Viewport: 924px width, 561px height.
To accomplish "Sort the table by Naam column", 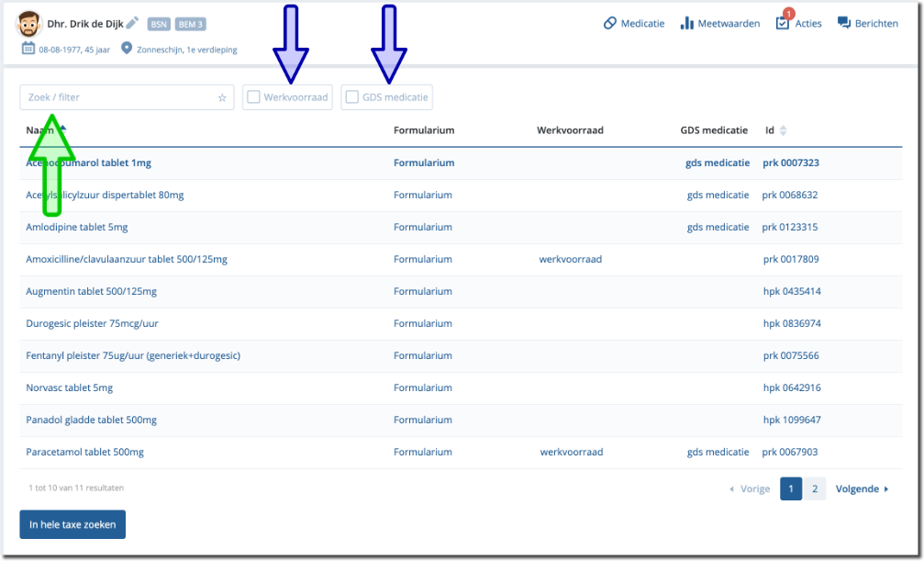I will [x=40, y=130].
